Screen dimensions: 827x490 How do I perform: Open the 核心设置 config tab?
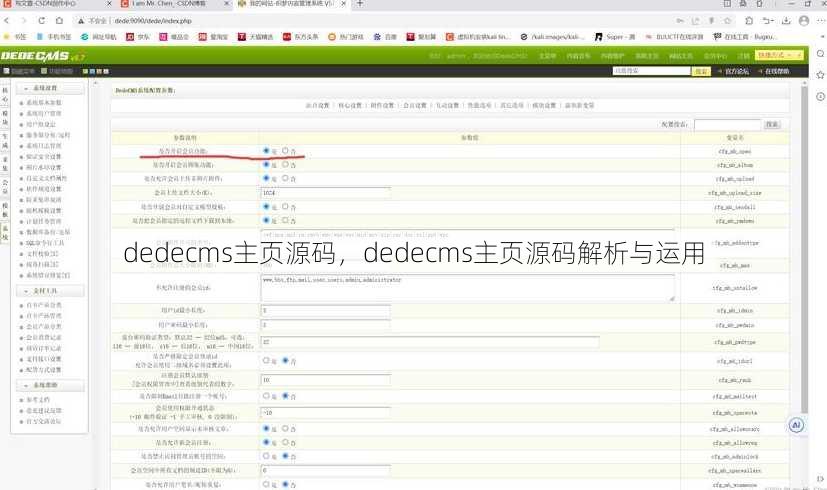pyautogui.click(x=350, y=105)
